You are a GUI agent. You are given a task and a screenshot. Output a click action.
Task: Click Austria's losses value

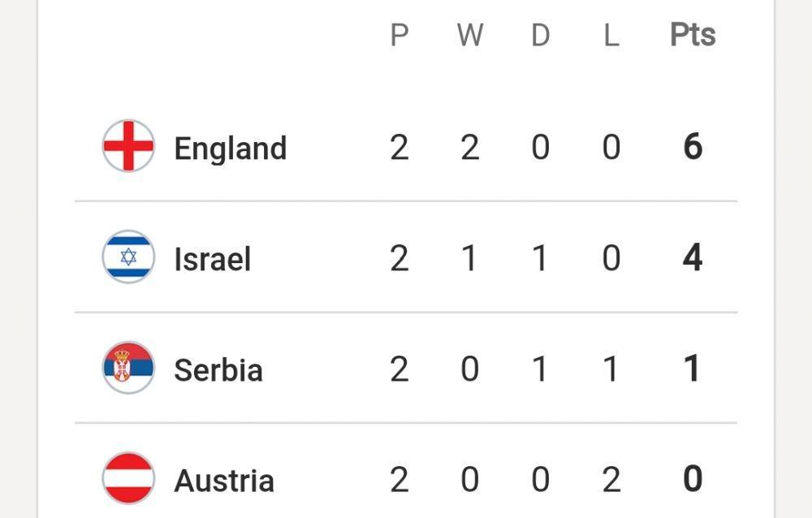[611, 480]
